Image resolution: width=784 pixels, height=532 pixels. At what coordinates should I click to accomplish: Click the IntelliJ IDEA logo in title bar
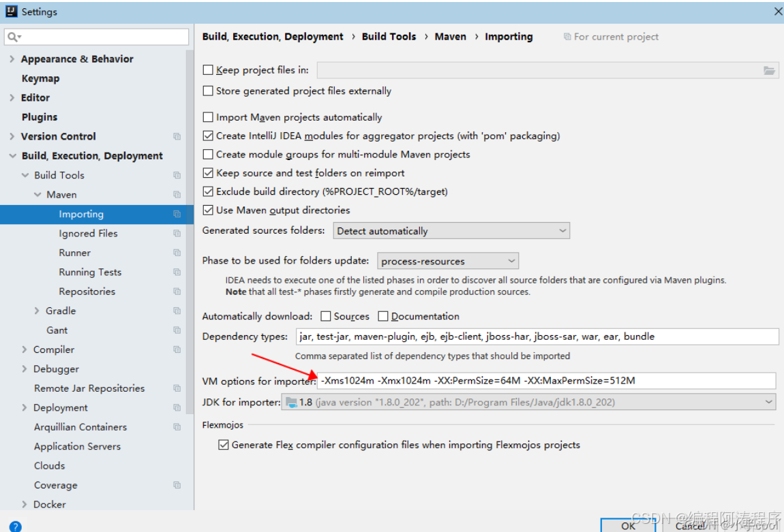[11, 12]
